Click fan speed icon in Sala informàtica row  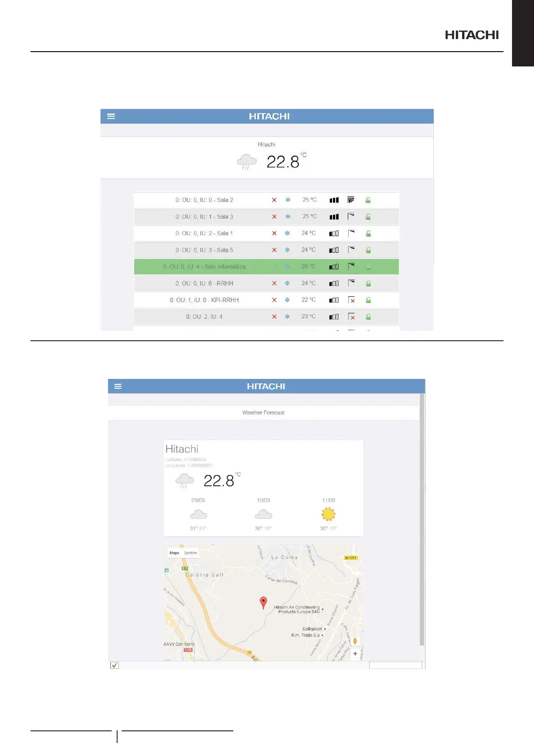(334, 267)
